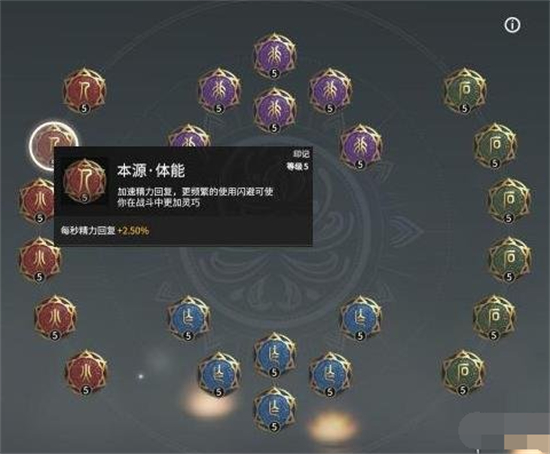Screen dimensions: 550x454
Task: Select the bottommost green rune on the right arc
Action: tap(463, 373)
